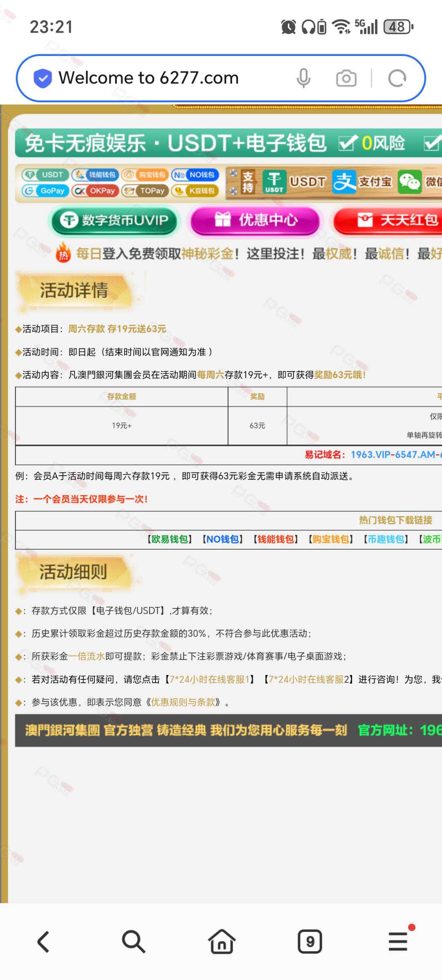Viewport: 442px width, 980px height.
Task: Select the OKPay wallet badge
Action: (95, 191)
